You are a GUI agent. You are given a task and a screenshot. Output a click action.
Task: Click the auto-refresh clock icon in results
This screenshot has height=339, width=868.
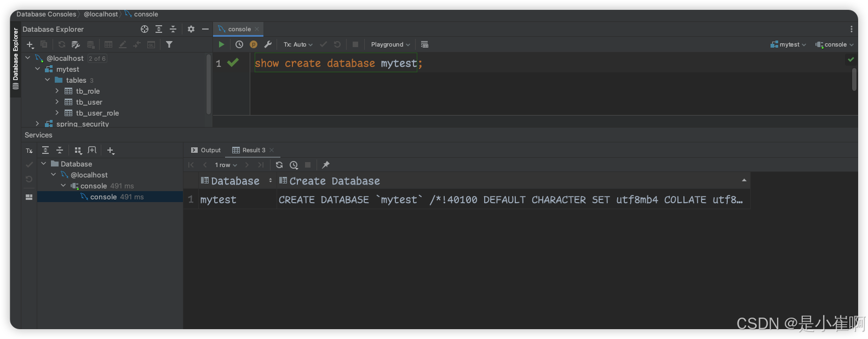click(x=294, y=165)
